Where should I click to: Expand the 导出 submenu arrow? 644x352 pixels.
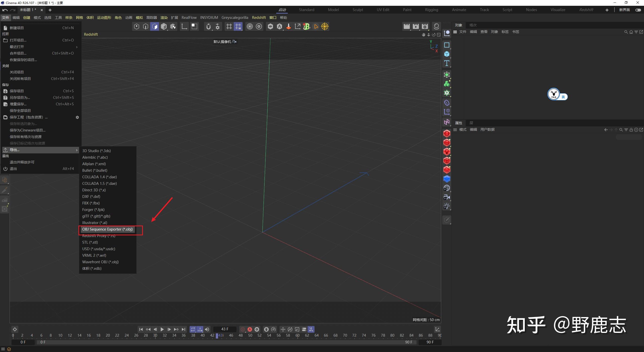click(x=76, y=150)
